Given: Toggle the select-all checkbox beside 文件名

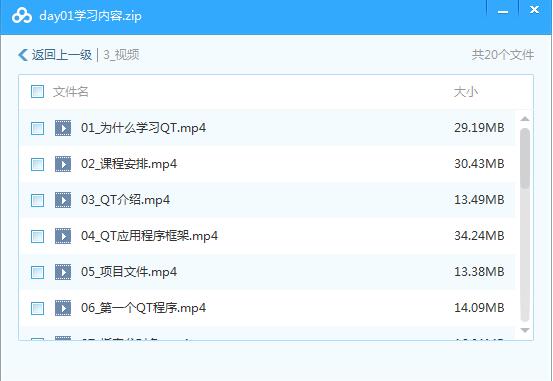Looking at the screenshot, I should (37, 91).
